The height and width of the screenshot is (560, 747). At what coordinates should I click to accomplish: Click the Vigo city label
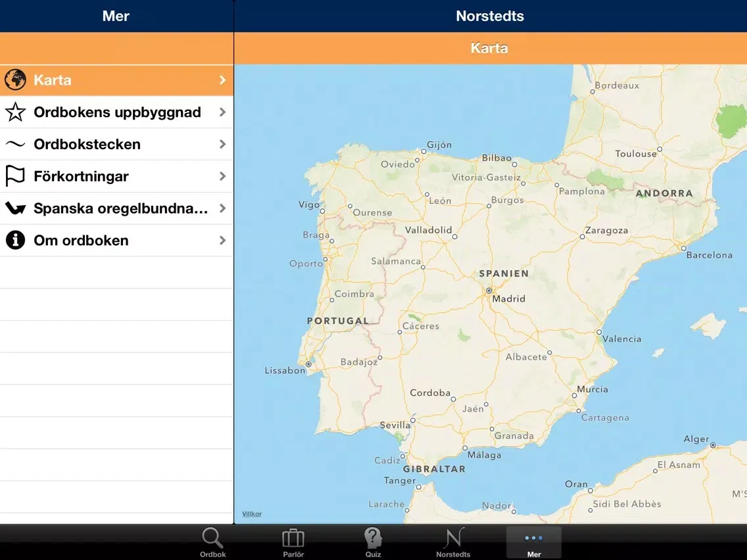click(308, 205)
